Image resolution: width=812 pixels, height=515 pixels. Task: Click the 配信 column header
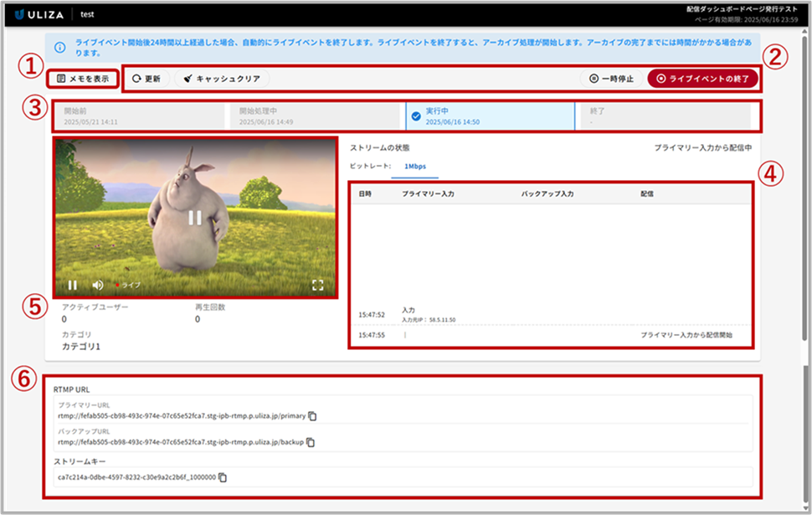[647, 193]
